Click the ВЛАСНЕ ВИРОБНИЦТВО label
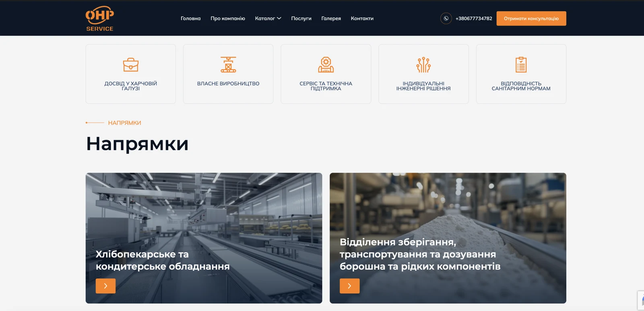The image size is (644, 311). (x=228, y=84)
